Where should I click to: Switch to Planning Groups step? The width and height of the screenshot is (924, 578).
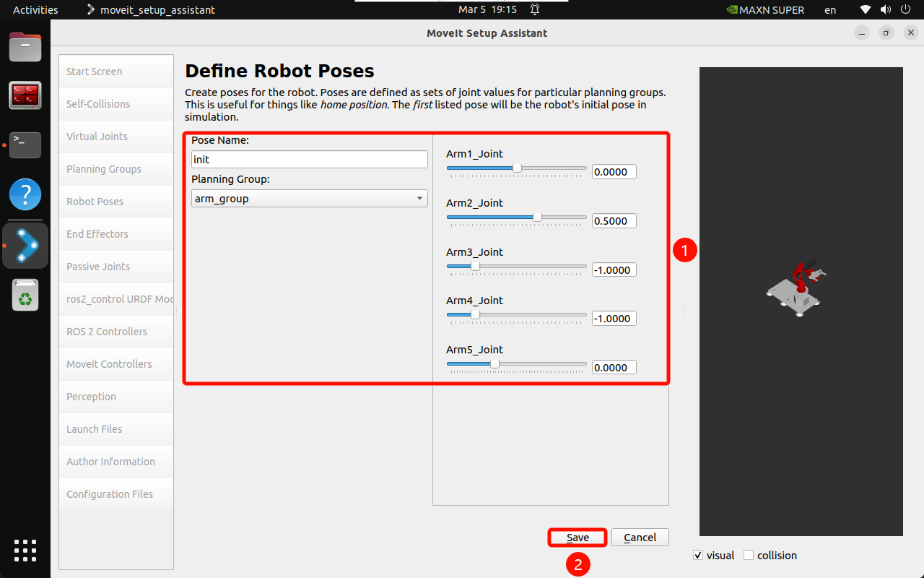point(116,169)
